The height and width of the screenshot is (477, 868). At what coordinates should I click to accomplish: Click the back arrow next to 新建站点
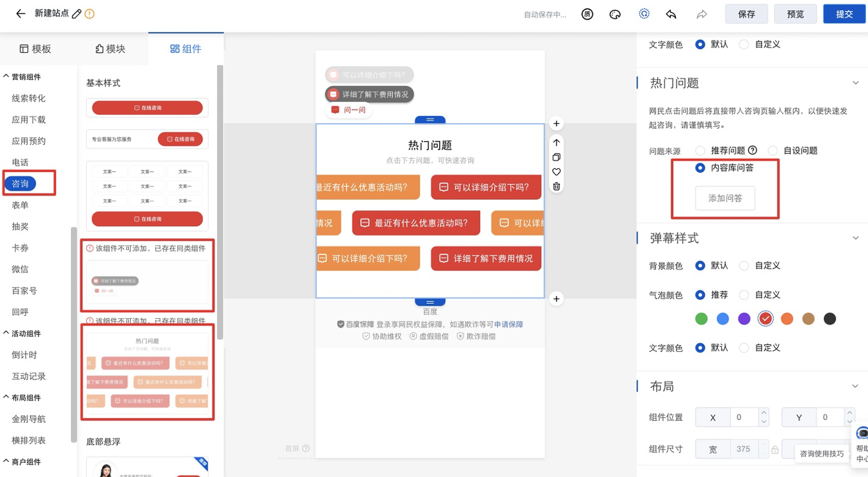[21, 13]
